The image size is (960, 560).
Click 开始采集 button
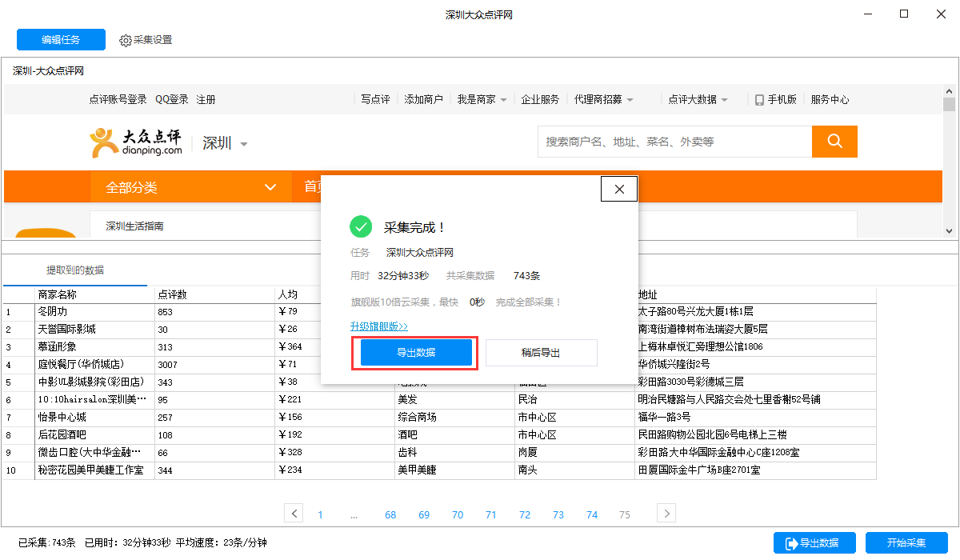[906, 542]
